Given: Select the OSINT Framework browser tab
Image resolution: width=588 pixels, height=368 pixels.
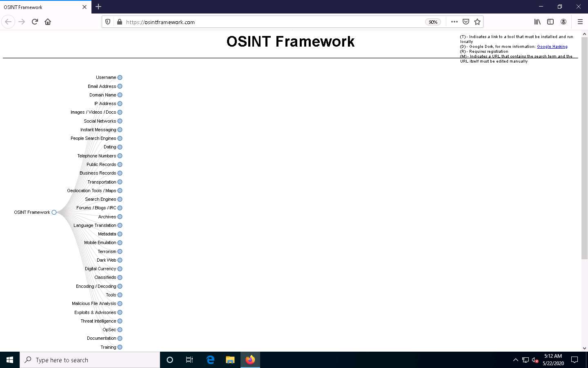Looking at the screenshot, I should click(x=45, y=7).
